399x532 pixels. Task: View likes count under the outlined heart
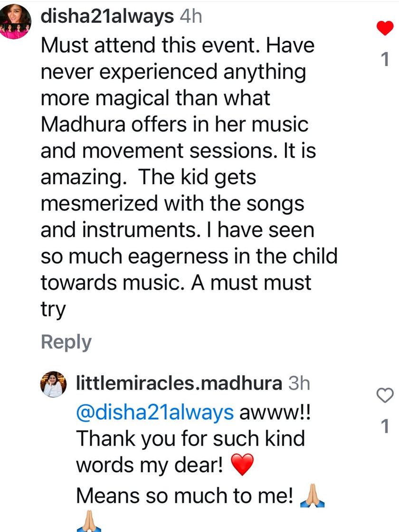point(385,427)
